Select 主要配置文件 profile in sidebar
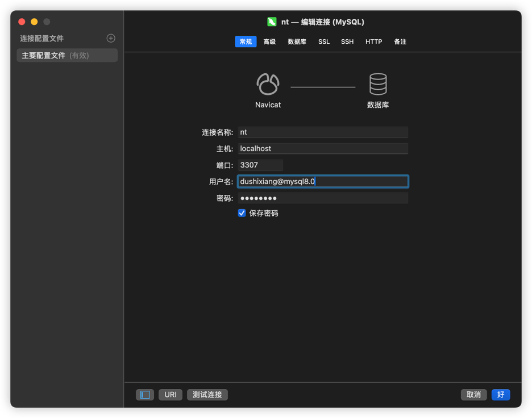 (67, 55)
